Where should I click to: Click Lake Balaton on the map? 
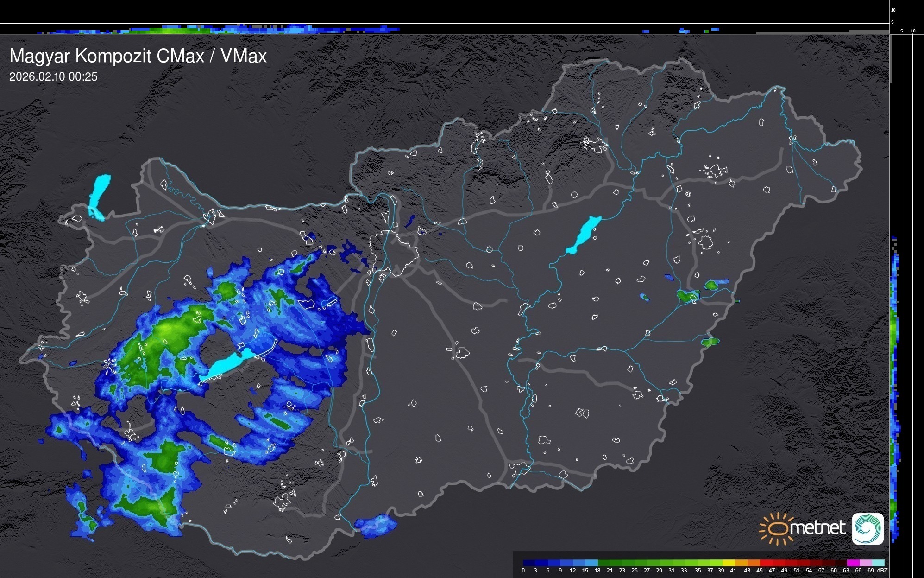point(228,365)
